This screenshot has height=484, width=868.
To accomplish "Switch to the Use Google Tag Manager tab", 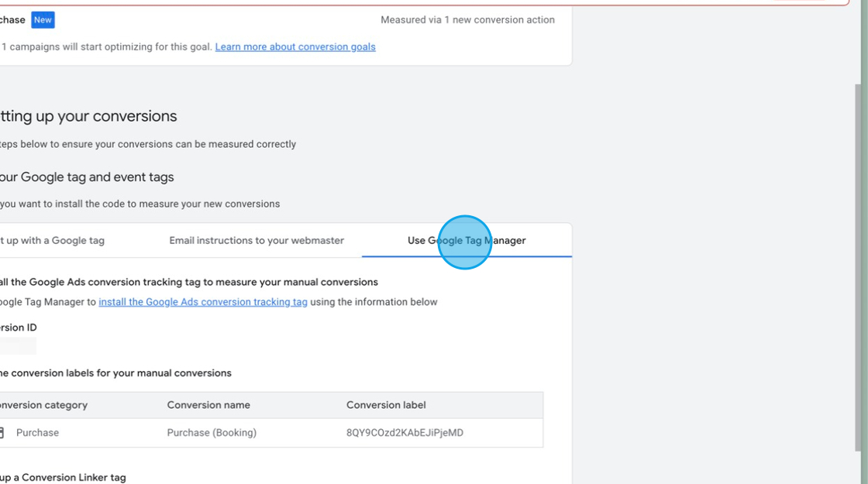I will click(x=466, y=241).
